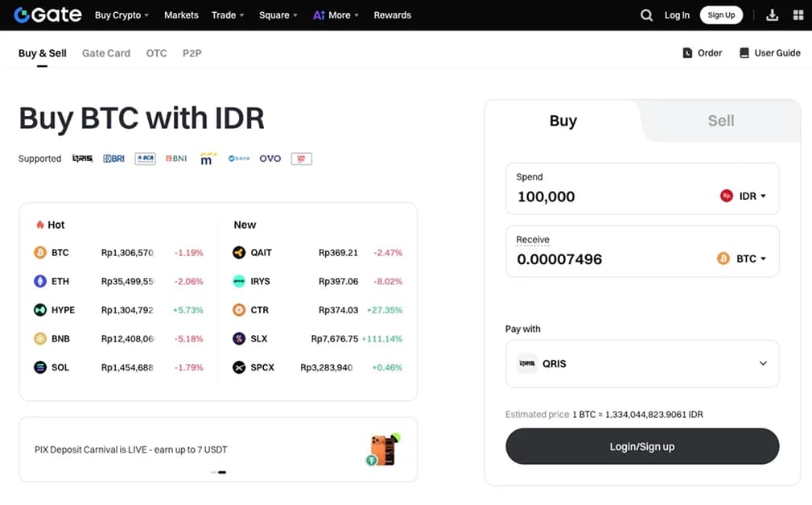
Task: Open the grid apps menu icon
Action: coord(798,15)
